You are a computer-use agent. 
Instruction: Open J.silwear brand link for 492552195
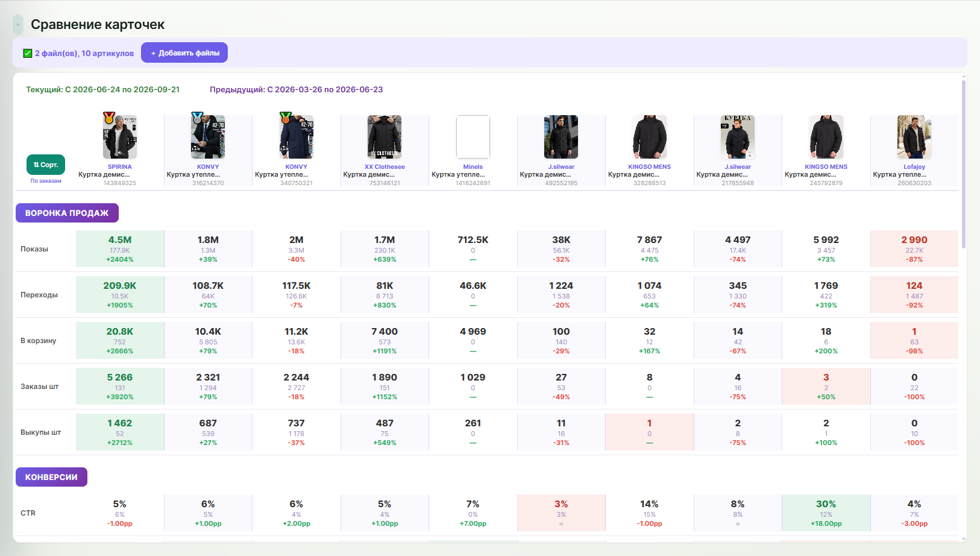pos(561,167)
